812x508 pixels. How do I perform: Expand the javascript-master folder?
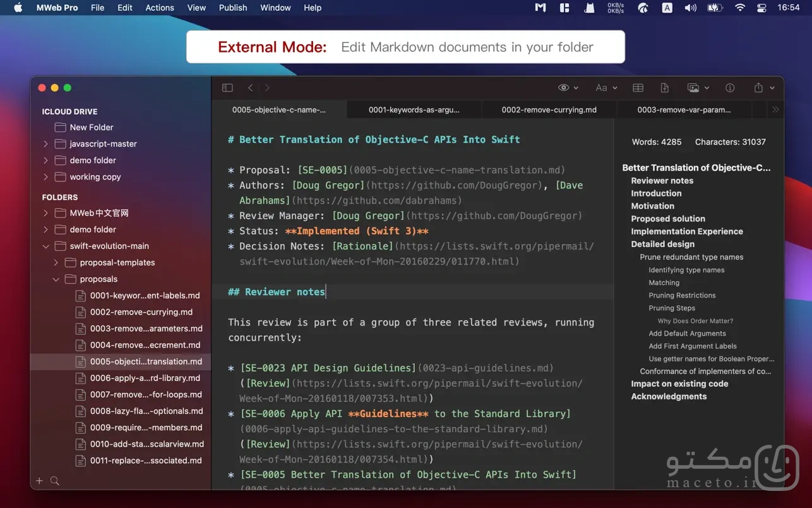pos(45,144)
